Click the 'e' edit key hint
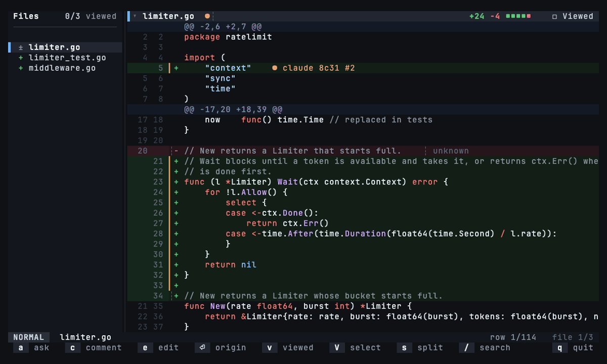 [x=158, y=348]
